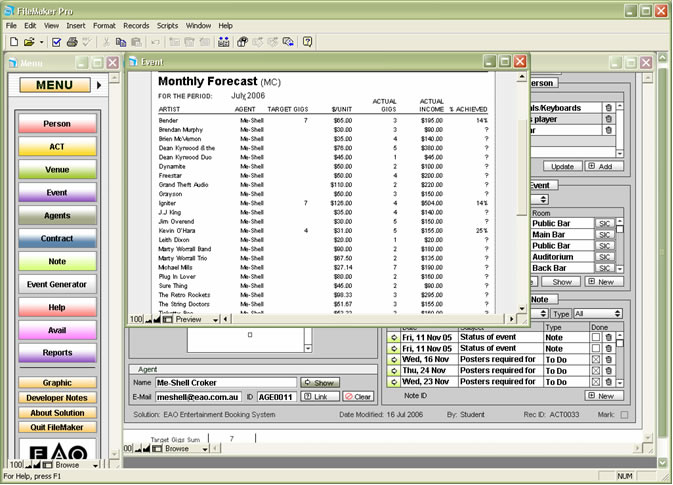Click trash icon on the 'player' row
The width and height of the screenshot is (673, 485).
(608, 119)
